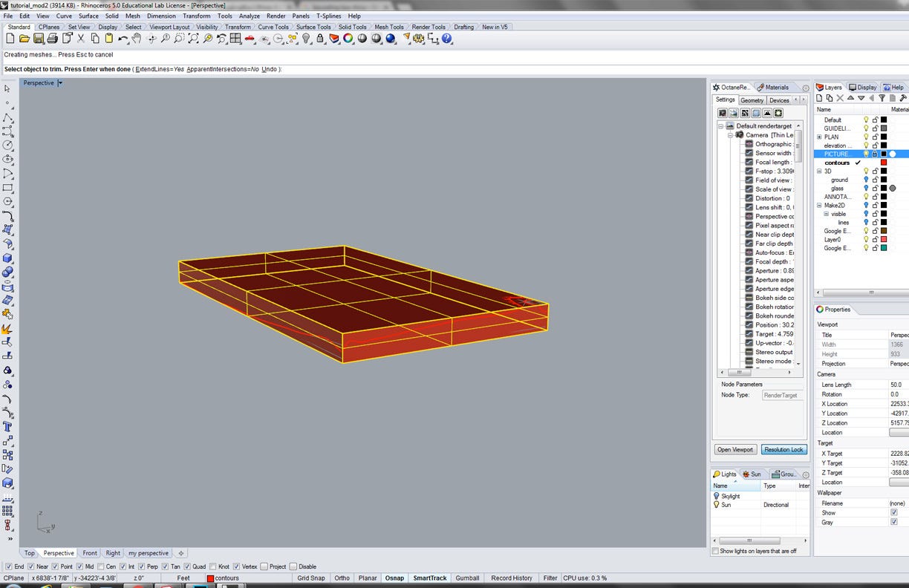Screen dimensions: 909x588
Task: Open the Perspective viewport dropdown arrow
Action: coord(60,83)
